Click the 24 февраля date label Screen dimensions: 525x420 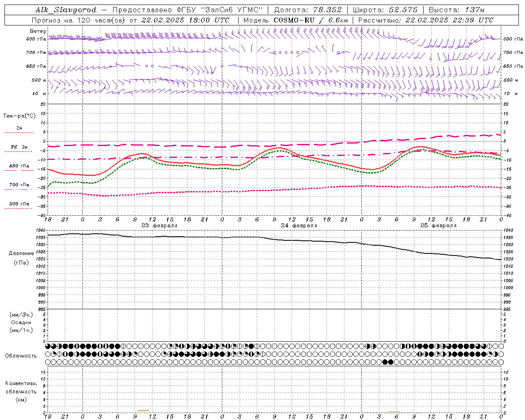click(x=299, y=226)
